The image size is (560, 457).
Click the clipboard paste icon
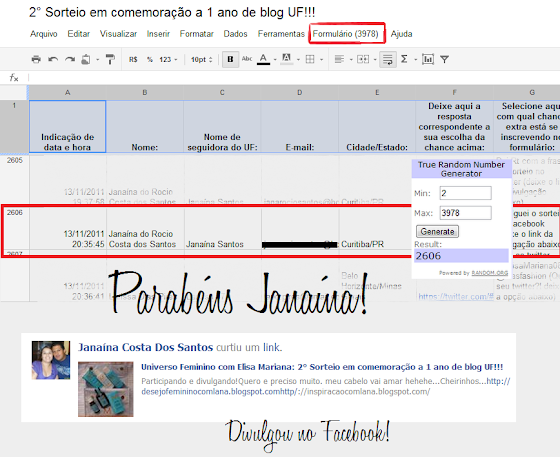click(x=86, y=59)
